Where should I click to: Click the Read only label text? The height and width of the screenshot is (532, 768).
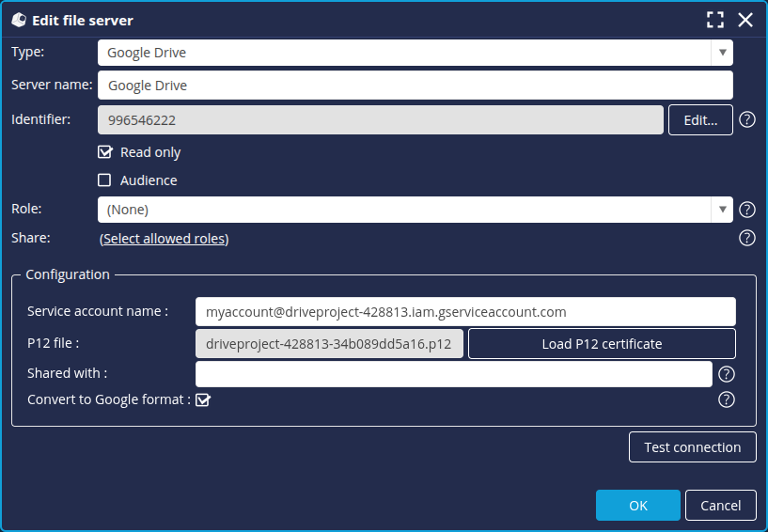150,153
